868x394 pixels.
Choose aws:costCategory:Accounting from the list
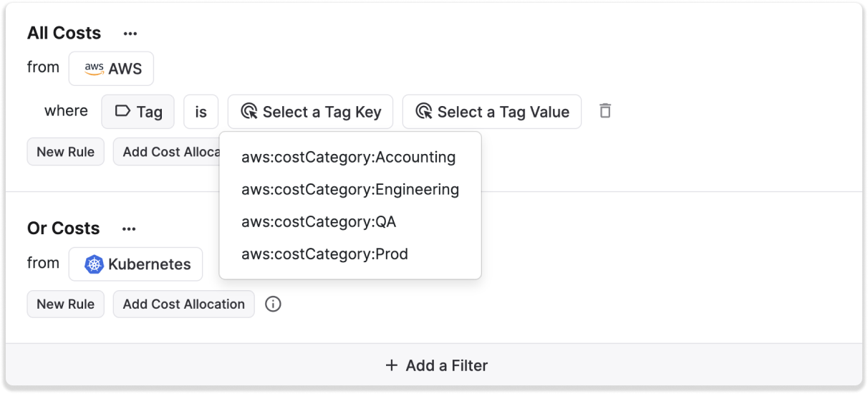coord(348,157)
